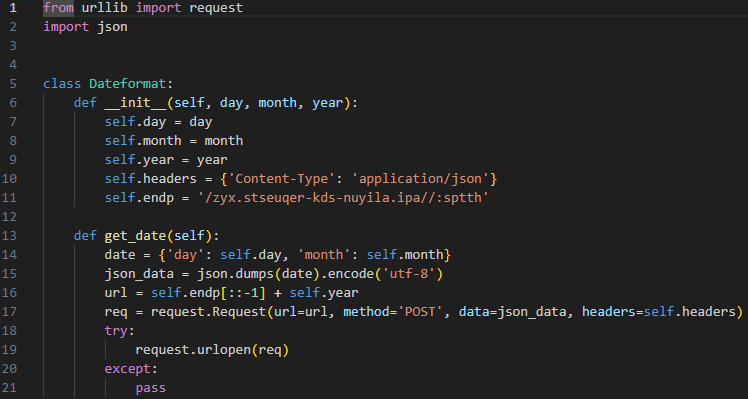748x399 pixels.
Task: Click 'urlopen' on line 19
Action: (x=224, y=350)
